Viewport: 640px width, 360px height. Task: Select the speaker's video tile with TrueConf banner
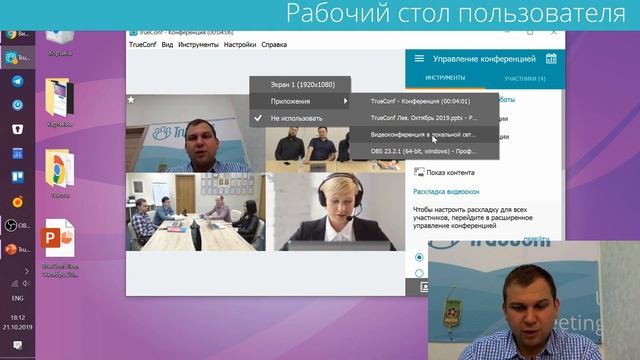pyautogui.click(x=196, y=133)
